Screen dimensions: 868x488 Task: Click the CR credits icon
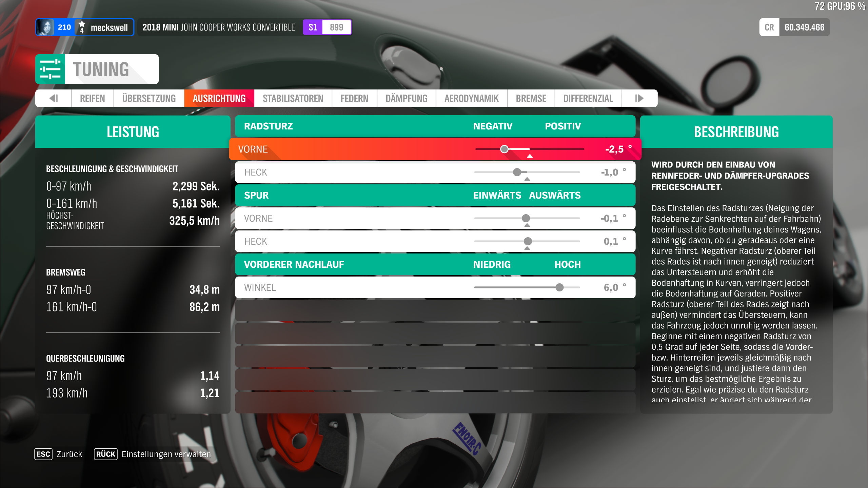point(769,27)
